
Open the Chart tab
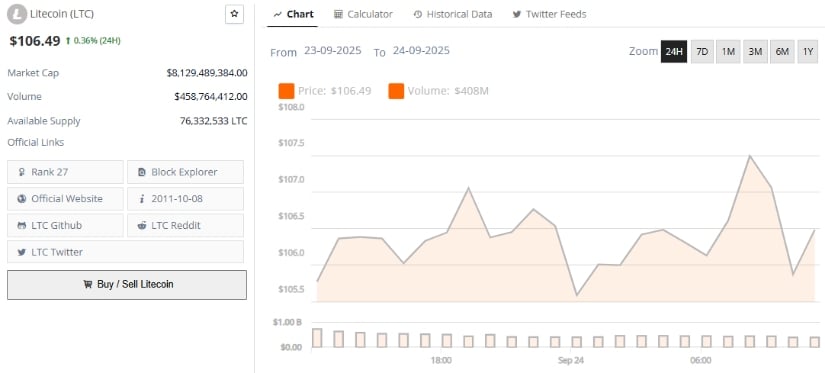pos(293,14)
